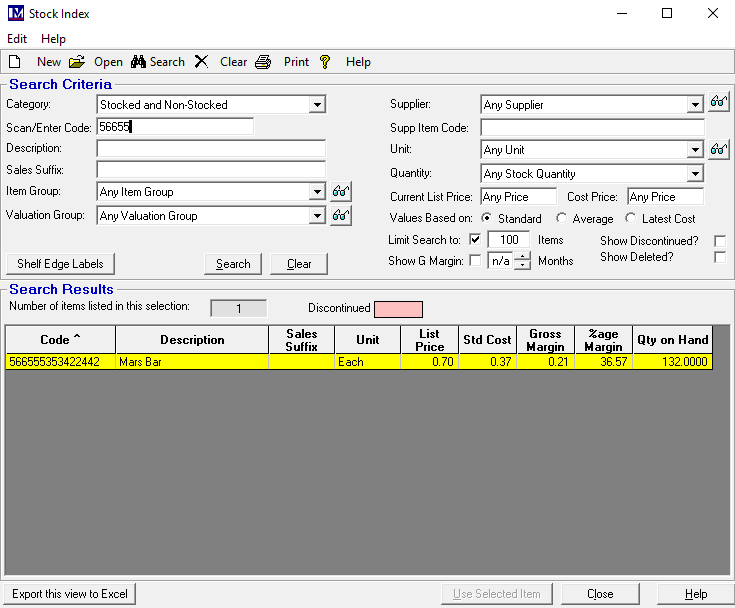Click the Open folder icon in toolbar

pos(77,62)
